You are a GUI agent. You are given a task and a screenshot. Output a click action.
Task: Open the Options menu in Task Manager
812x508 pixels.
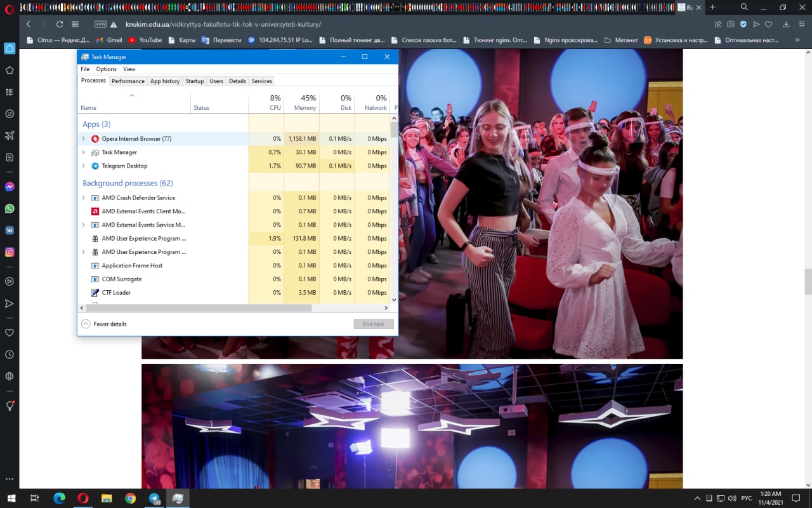106,69
